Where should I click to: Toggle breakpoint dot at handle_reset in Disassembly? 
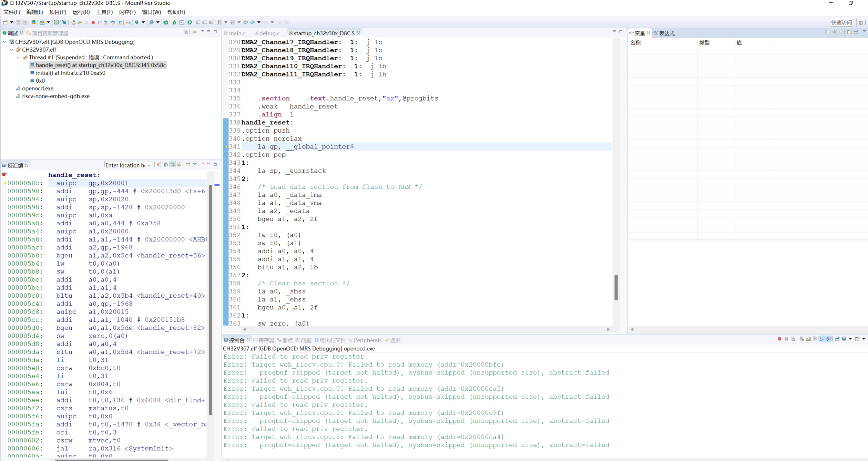coord(4,174)
